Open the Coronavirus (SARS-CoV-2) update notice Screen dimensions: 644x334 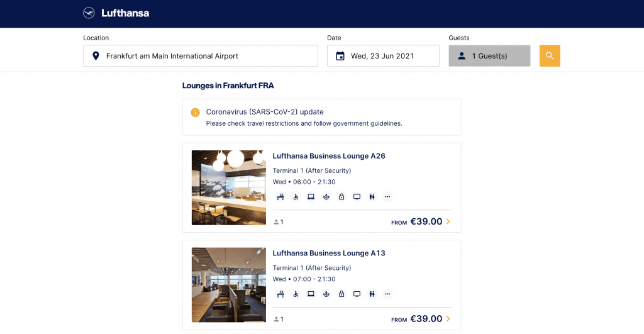pos(321,117)
